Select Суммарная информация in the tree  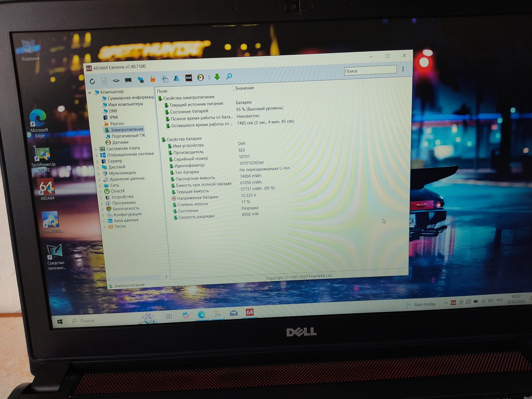click(x=128, y=98)
